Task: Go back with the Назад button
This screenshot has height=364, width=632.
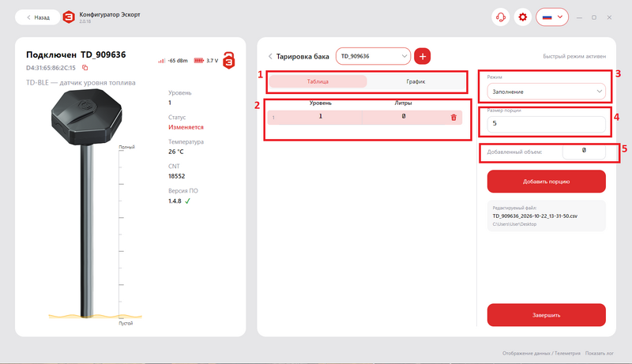Action: click(38, 17)
